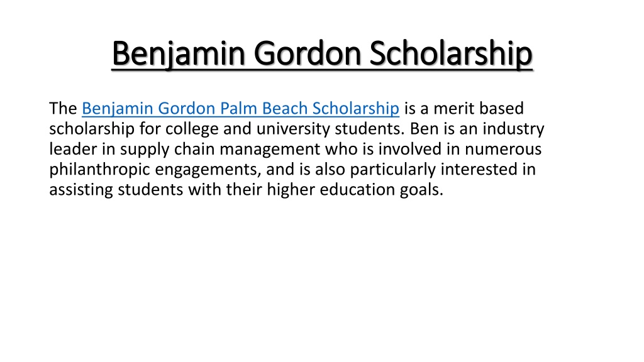Click the word 'The' starting the paragraph
Image resolution: width=644 pixels, height=362 pixels.
tap(63, 109)
